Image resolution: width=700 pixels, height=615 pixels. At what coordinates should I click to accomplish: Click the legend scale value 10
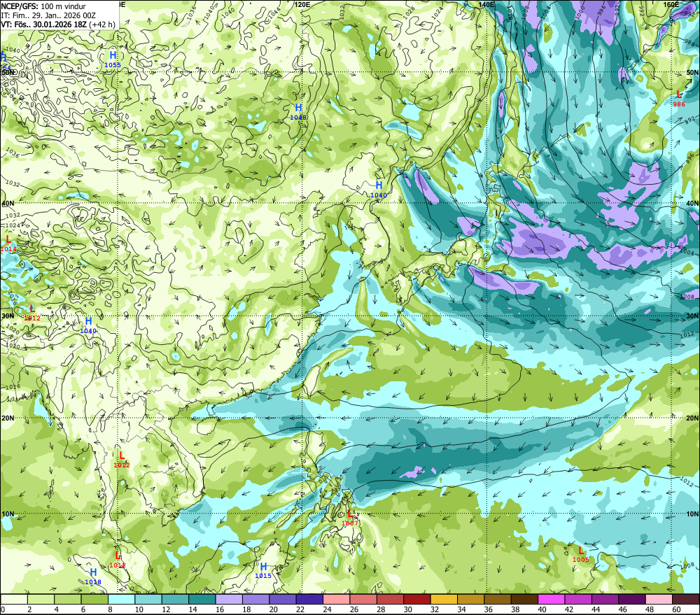pyautogui.click(x=139, y=609)
